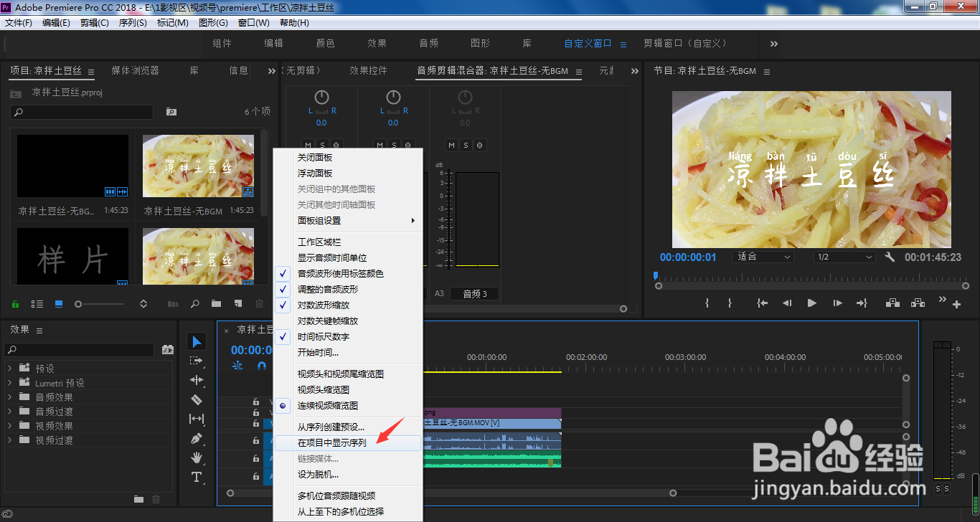This screenshot has height=522, width=980.
Task: Select the Pen tool
Action: coord(197,438)
